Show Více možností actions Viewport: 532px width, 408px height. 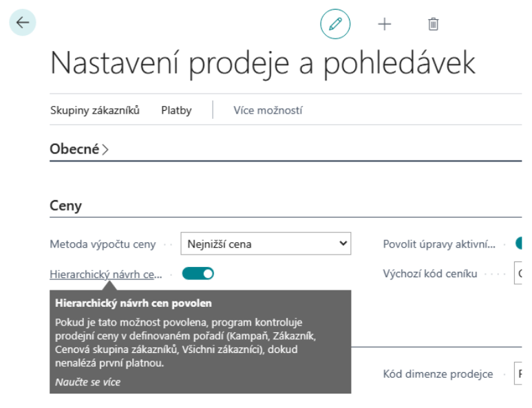point(268,110)
